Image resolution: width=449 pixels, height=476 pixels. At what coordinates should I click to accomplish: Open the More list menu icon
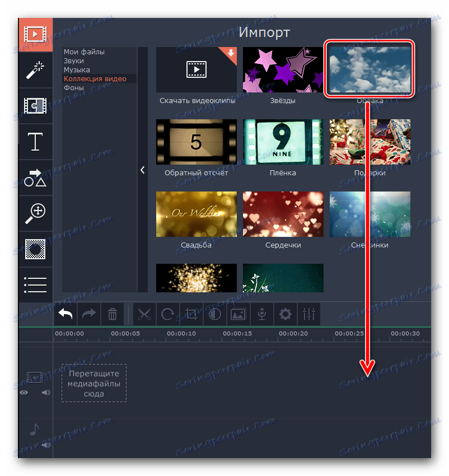pos(35,284)
